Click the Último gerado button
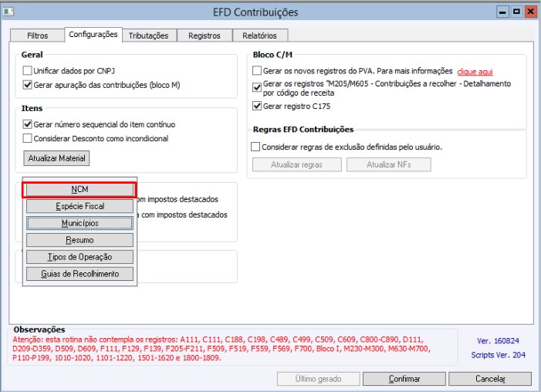The image size is (541, 392). [318, 379]
